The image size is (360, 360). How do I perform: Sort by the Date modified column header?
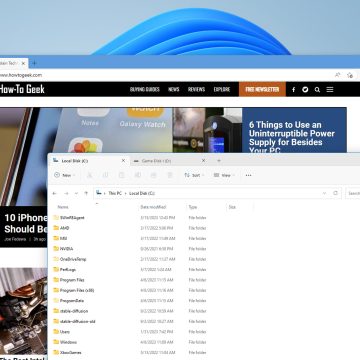coord(153,207)
